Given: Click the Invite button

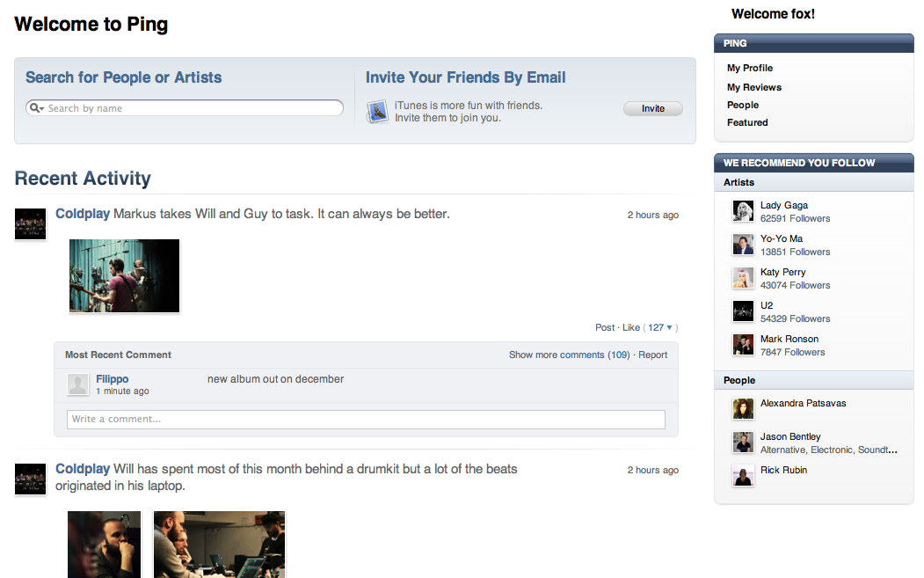Looking at the screenshot, I should (x=653, y=108).
